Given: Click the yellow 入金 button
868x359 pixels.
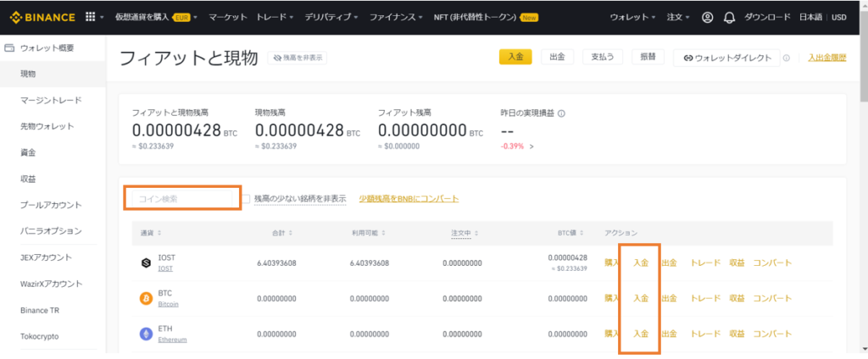Looking at the screenshot, I should tap(515, 57).
